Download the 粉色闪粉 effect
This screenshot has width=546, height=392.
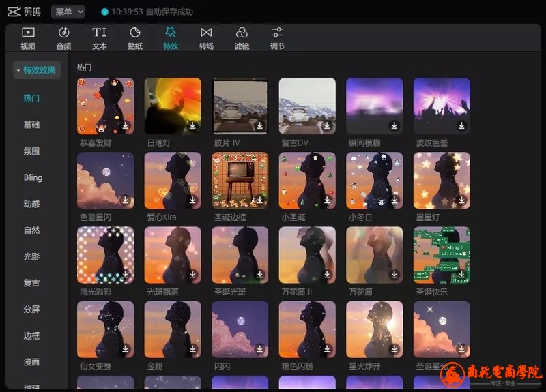point(327,348)
